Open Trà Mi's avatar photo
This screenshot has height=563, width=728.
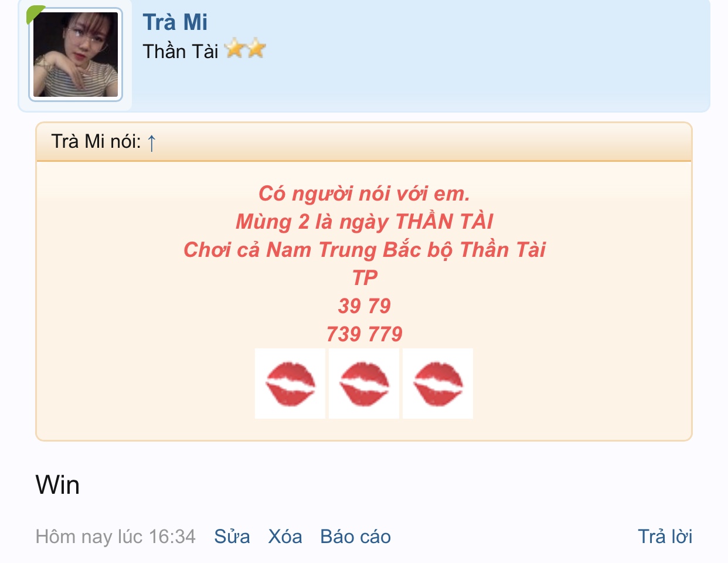76,54
